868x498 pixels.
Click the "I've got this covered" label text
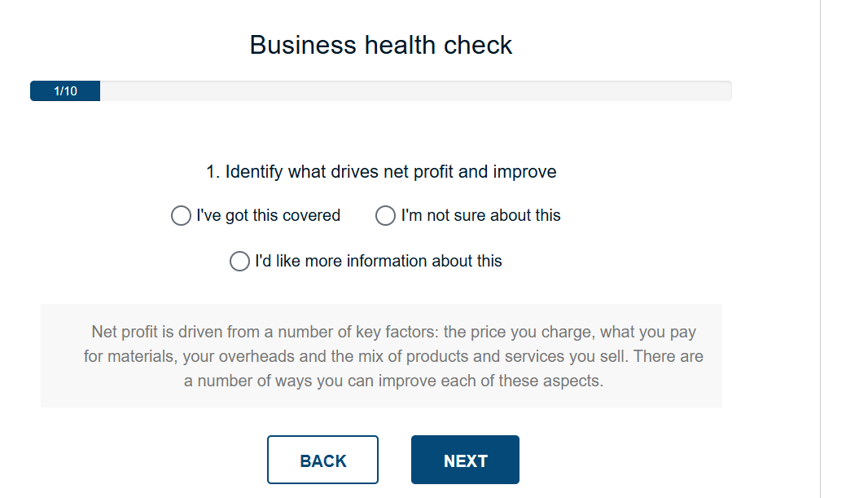[268, 216]
